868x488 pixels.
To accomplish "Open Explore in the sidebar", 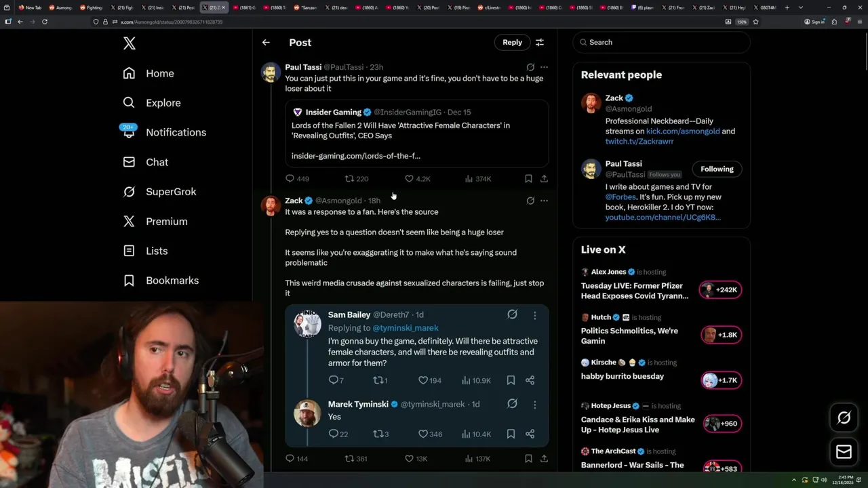I will click(152, 103).
